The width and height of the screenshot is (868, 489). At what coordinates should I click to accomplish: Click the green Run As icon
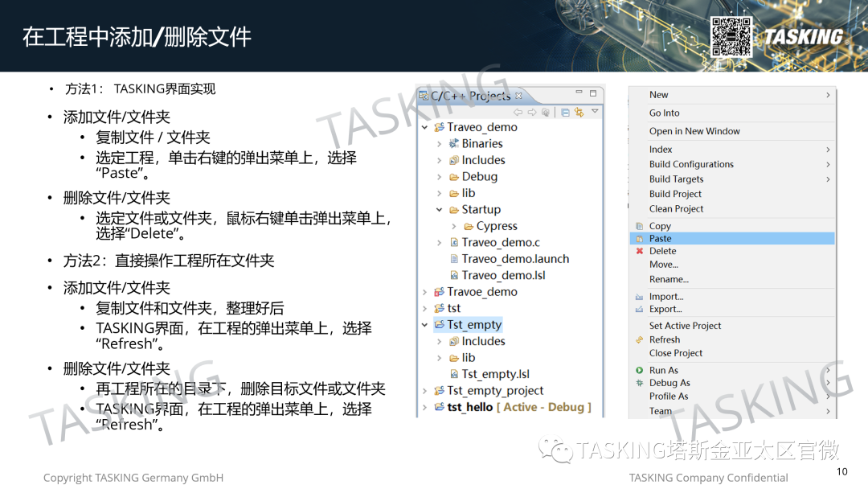coord(640,371)
